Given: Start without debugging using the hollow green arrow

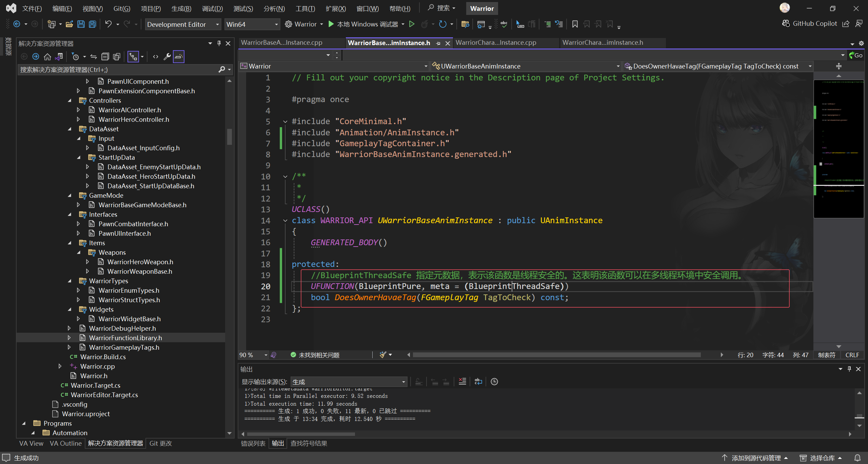Looking at the screenshot, I should (x=412, y=24).
